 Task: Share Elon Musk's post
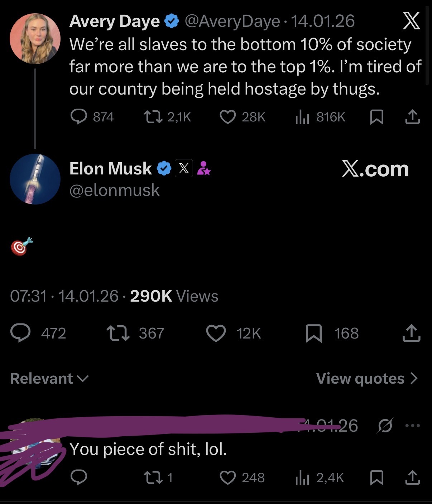(x=412, y=333)
